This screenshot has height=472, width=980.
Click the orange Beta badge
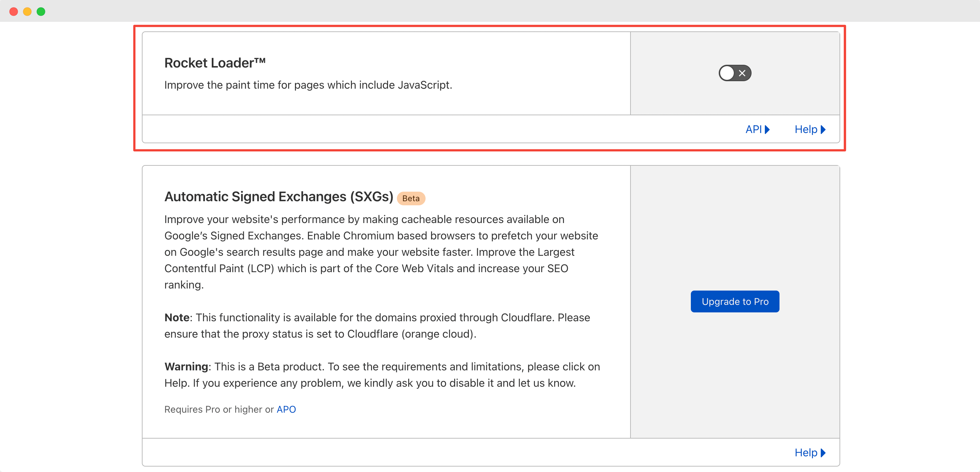tap(411, 198)
